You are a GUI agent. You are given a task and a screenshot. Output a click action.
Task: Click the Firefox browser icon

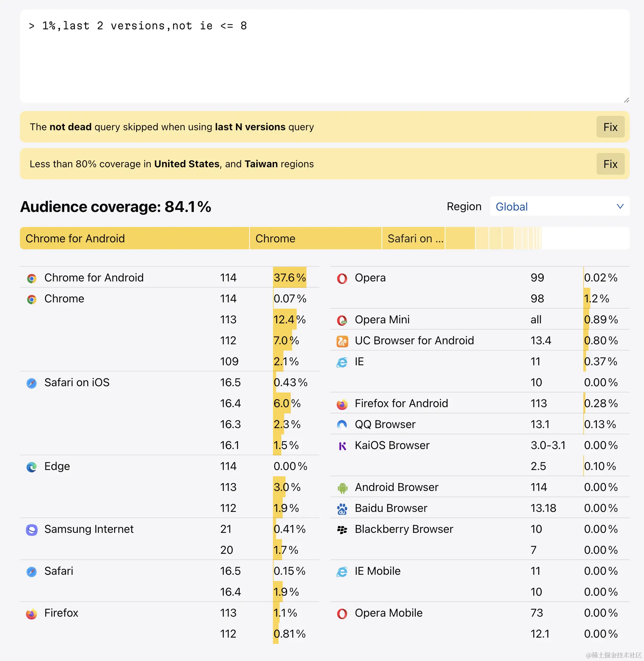tap(32, 614)
